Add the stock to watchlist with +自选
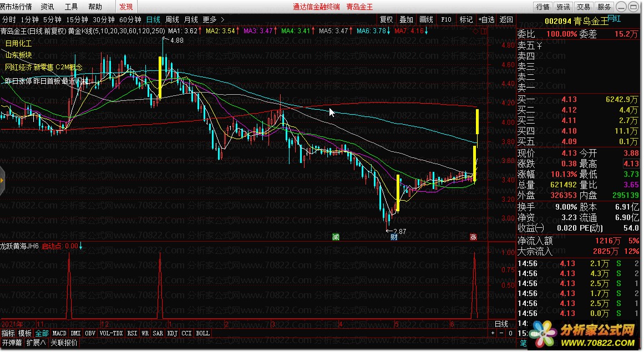 [x=486, y=19]
